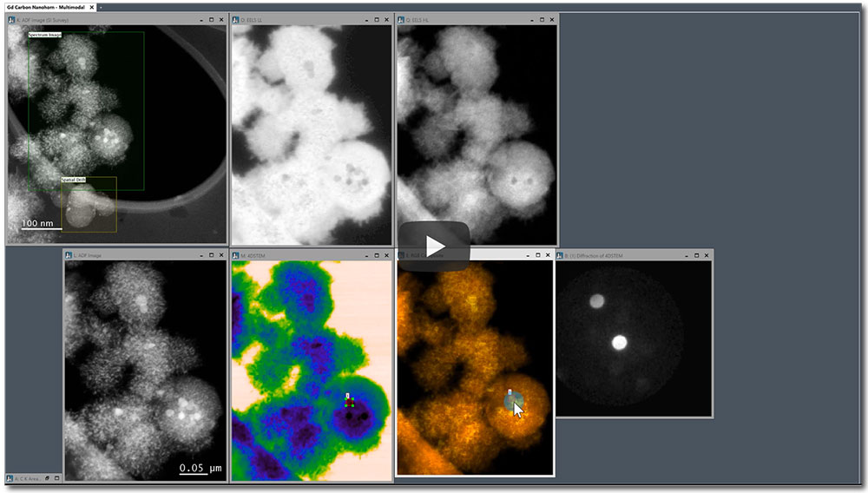Click the EELS LL window title
The width and height of the screenshot is (868, 493).
252,20
